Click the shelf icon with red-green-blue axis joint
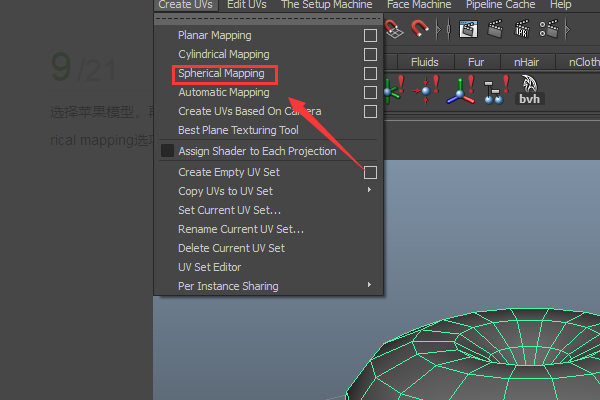 coord(461,90)
